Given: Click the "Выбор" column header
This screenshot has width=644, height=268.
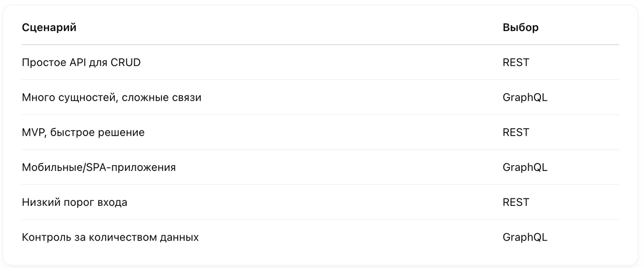Looking at the screenshot, I should (521, 27).
